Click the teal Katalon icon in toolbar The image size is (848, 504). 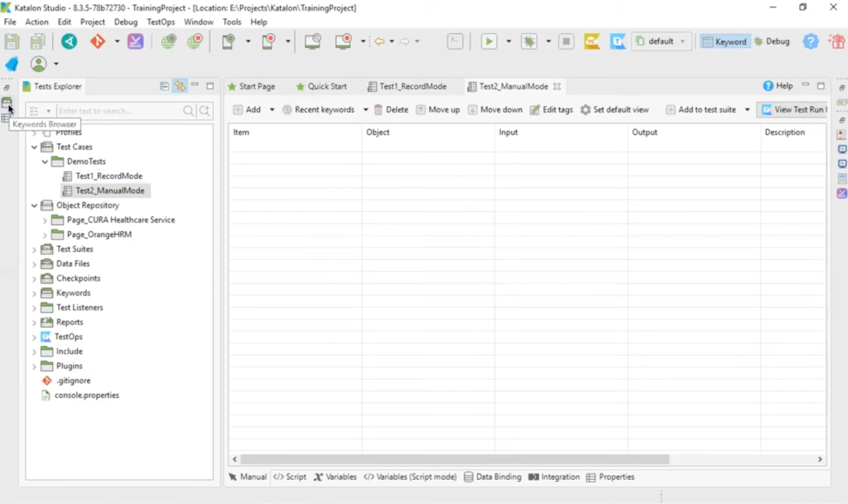[x=69, y=41]
